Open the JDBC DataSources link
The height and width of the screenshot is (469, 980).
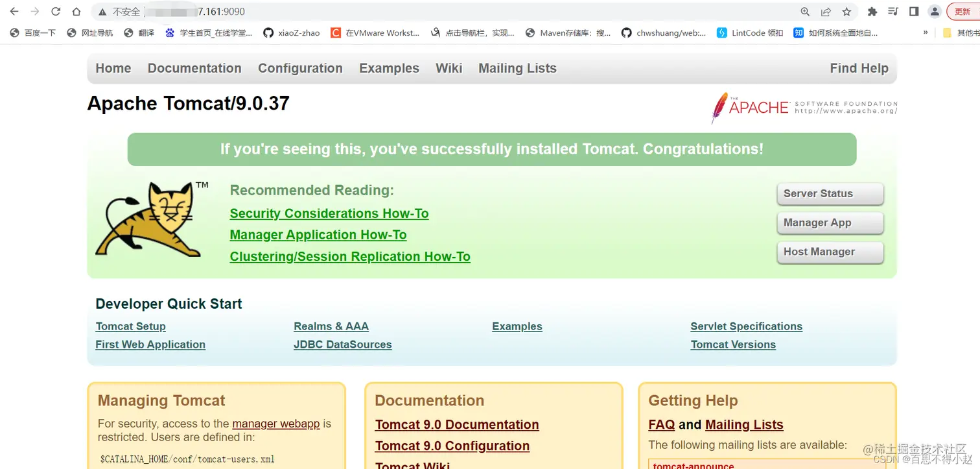[x=343, y=344]
